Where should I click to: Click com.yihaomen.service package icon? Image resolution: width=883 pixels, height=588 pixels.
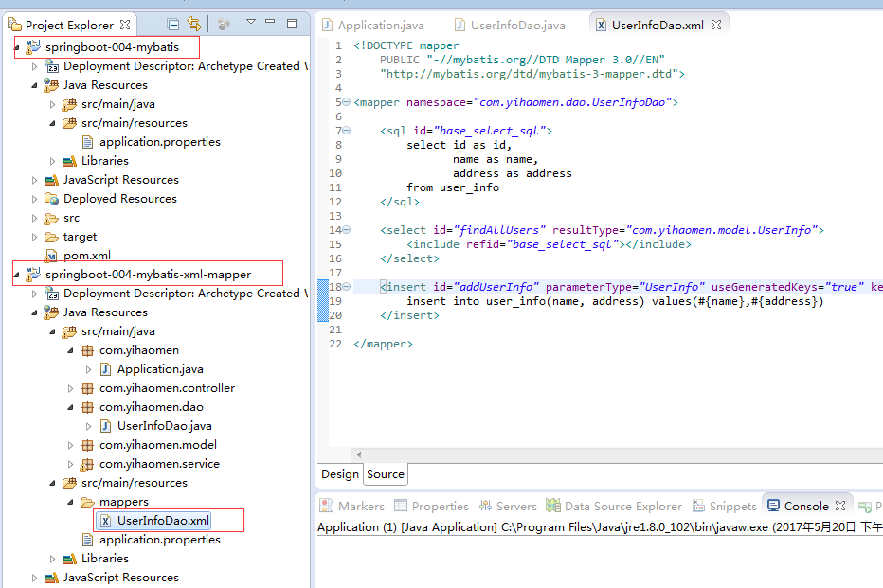87,464
